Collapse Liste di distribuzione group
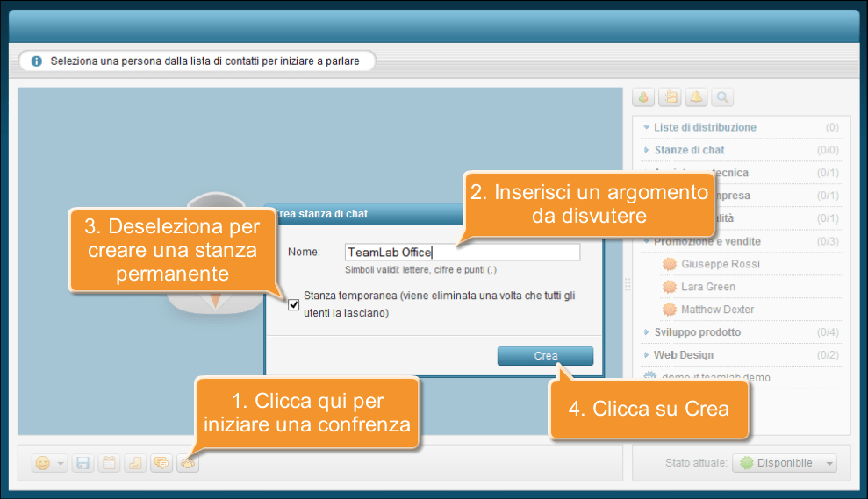The height and width of the screenshot is (499, 868). click(x=646, y=127)
